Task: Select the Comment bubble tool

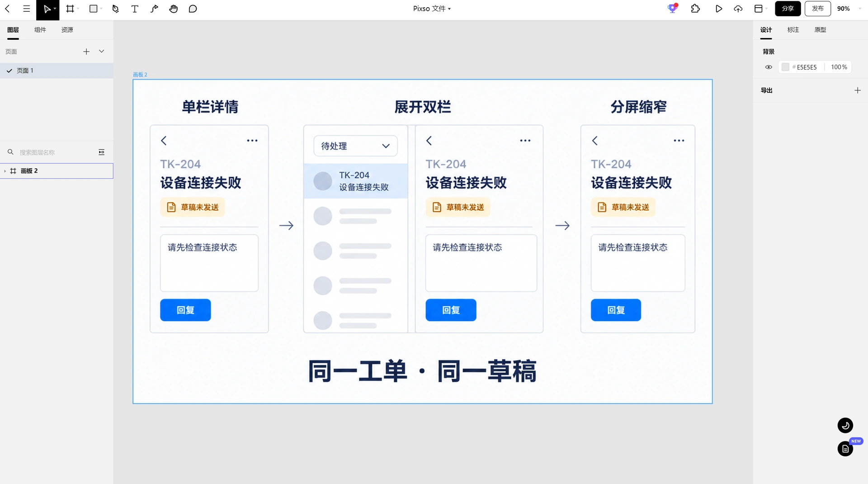Action: click(x=193, y=9)
